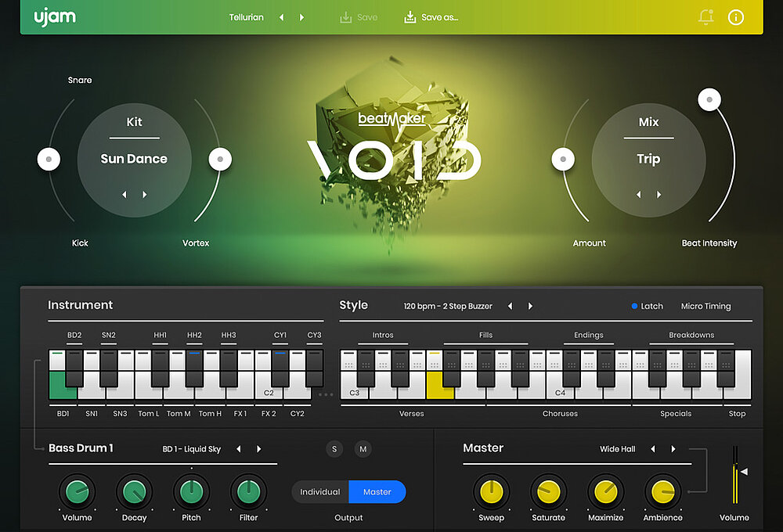The height and width of the screenshot is (532, 783).
Task: Click the Ambience knob
Action: coord(662,492)
